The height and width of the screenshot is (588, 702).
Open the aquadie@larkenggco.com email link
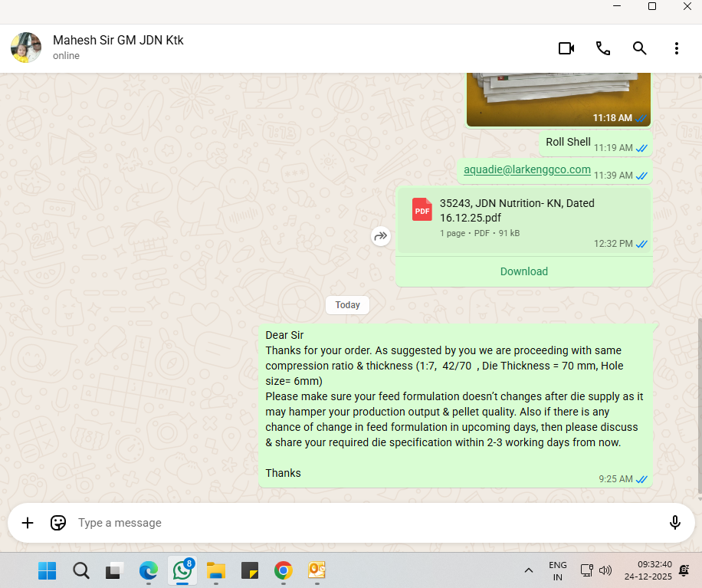tap(527, 170)
